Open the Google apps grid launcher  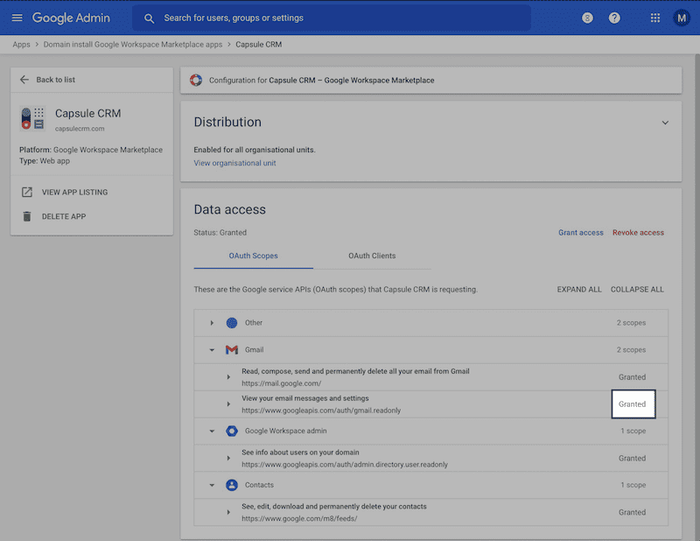click(x=655, y=18)
